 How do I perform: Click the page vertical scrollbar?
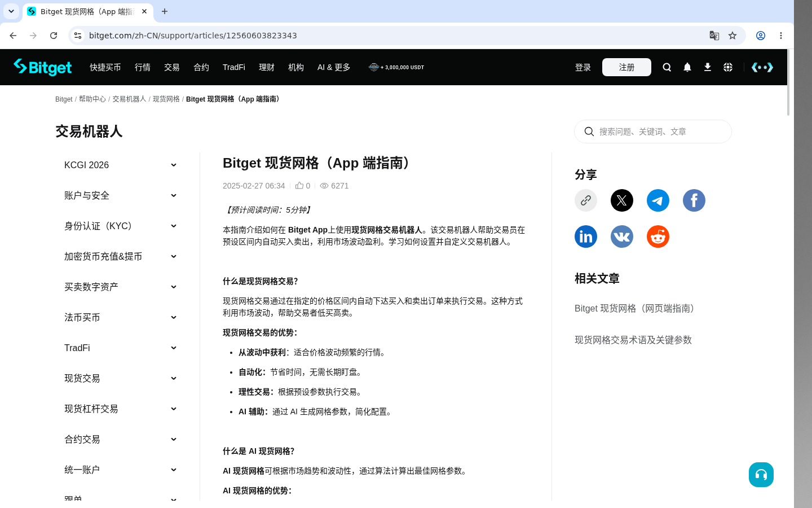788,83
